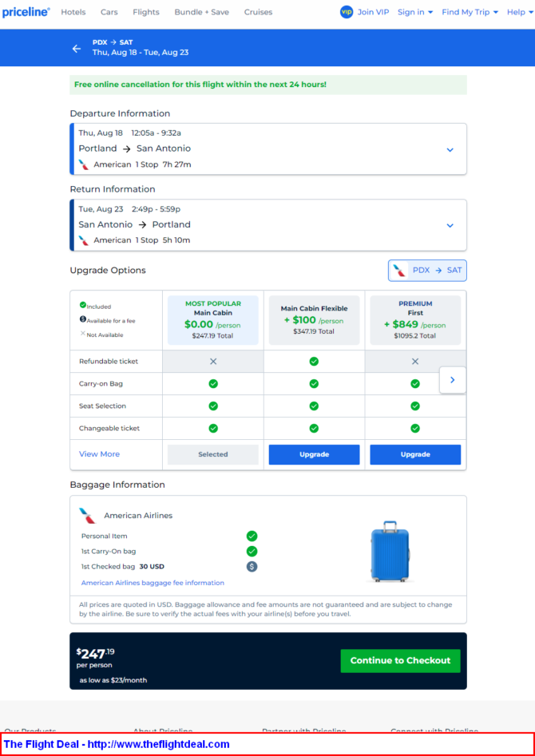This screenshot has width=535, height=756.
Task: Open the Help dropdown
Action: tap(520, 12)
